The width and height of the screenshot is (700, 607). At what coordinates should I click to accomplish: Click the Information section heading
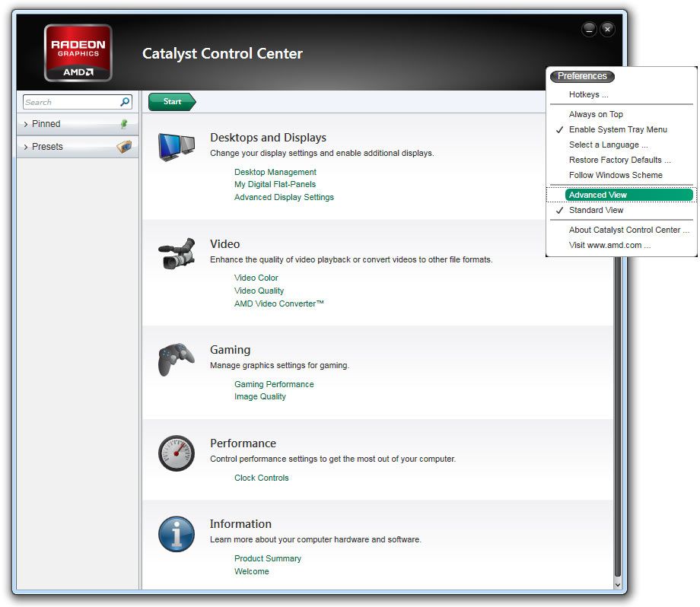(x=240, y=524)
